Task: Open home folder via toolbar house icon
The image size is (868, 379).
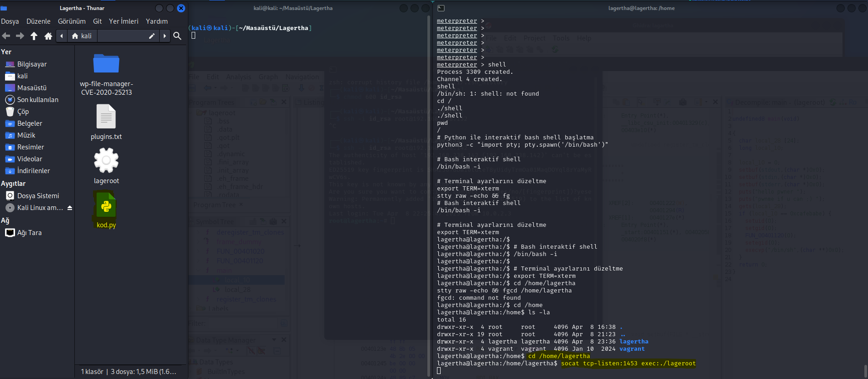Action: point(48,36)
